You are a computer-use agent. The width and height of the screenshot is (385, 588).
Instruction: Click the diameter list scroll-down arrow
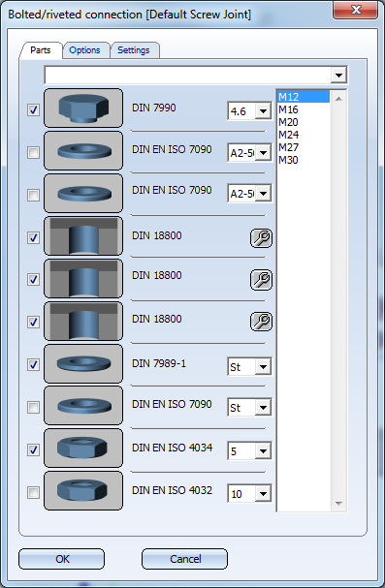click(x=338, y=504)
